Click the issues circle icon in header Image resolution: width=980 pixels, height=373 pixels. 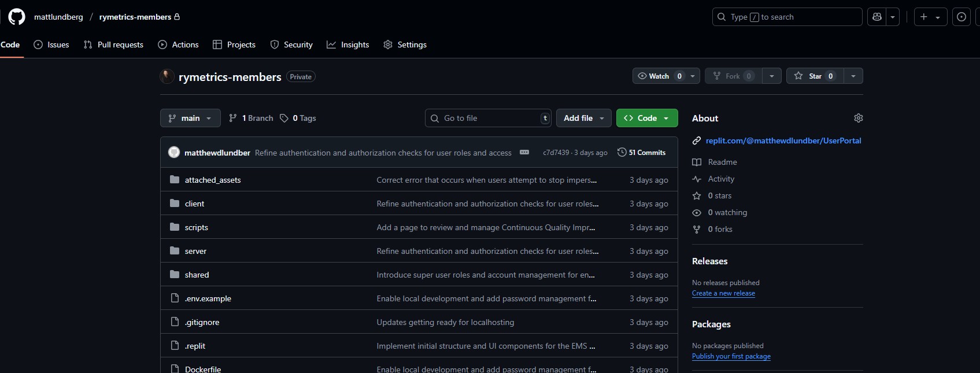pyautogui.click(x=961, y=17)
